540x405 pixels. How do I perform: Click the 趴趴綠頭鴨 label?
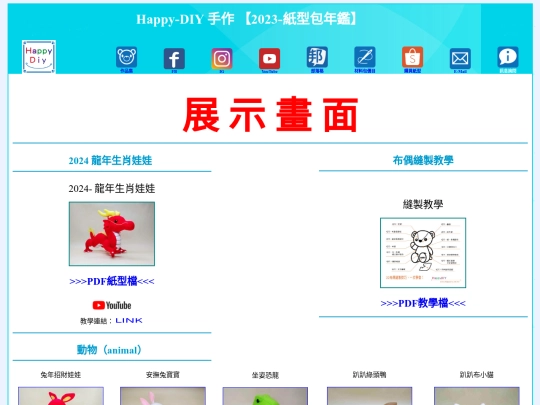click(369, 374)
